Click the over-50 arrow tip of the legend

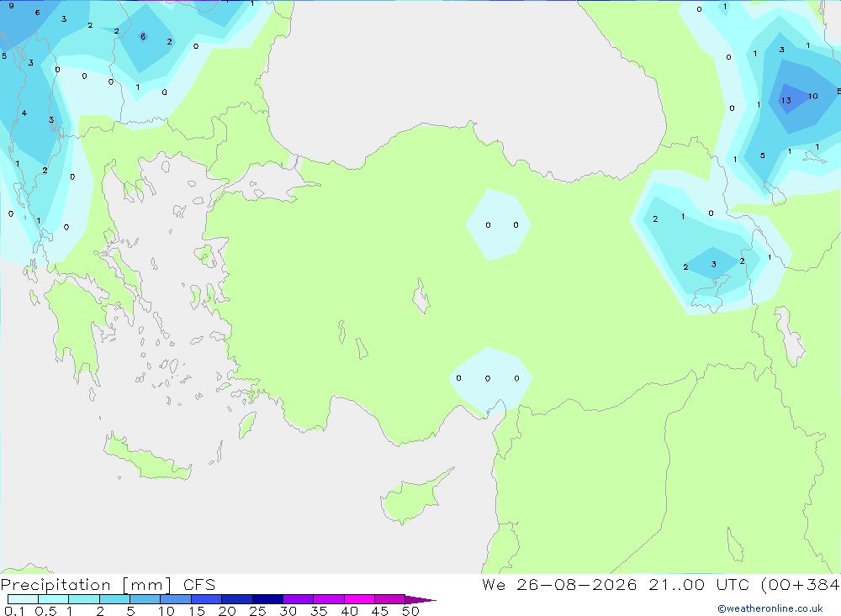[x=420, y=600]
